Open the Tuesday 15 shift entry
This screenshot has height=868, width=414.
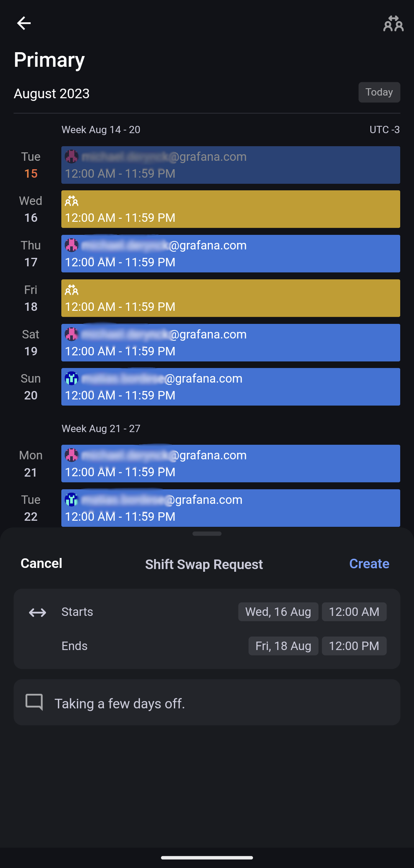[x=230, y=165]
